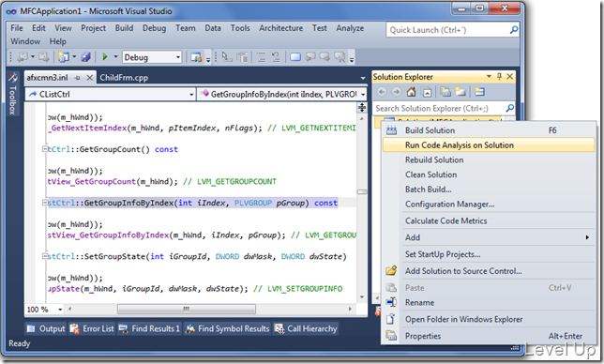Open the Analyze menu
The height and width of the screenshot is (364, 604).
pos(350,28)
